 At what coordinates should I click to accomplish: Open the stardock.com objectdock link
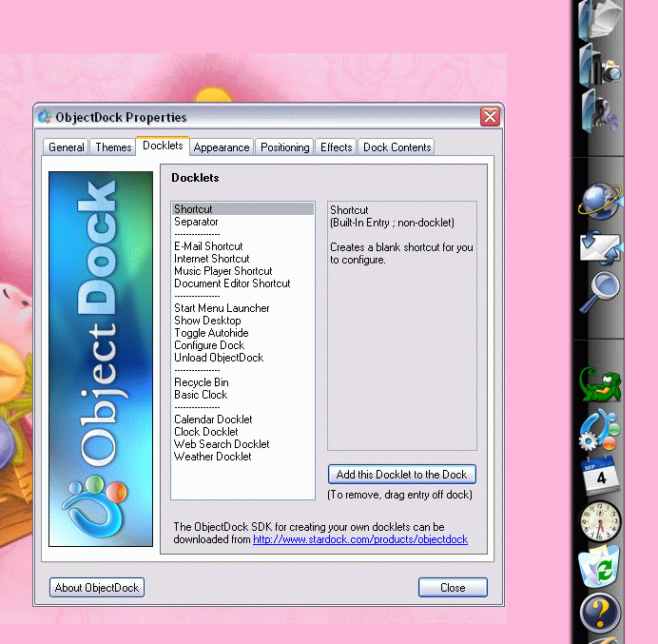360,539
